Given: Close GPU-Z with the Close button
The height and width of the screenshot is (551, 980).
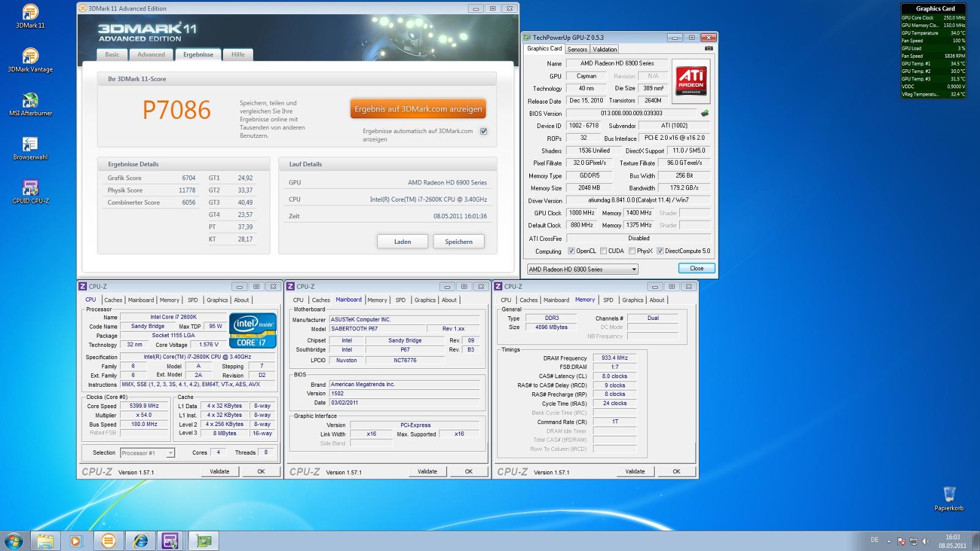Looking at the screenshot, I should [x=696, y=268].
